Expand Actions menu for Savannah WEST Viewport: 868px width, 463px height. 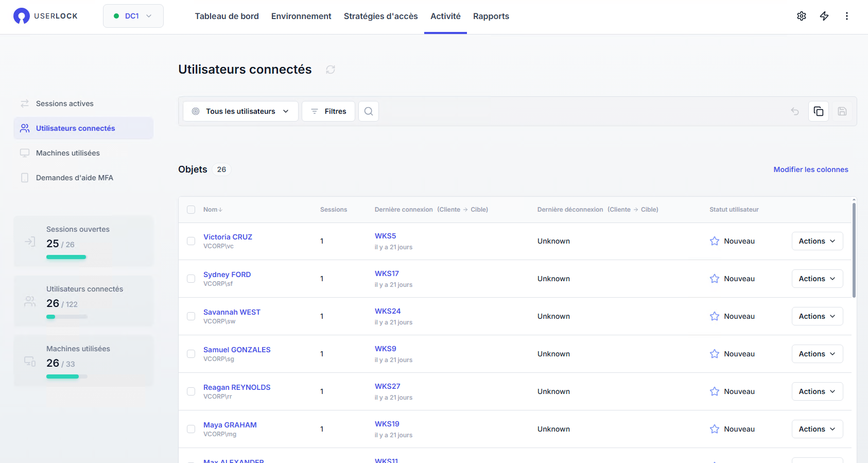pos(817,316)
